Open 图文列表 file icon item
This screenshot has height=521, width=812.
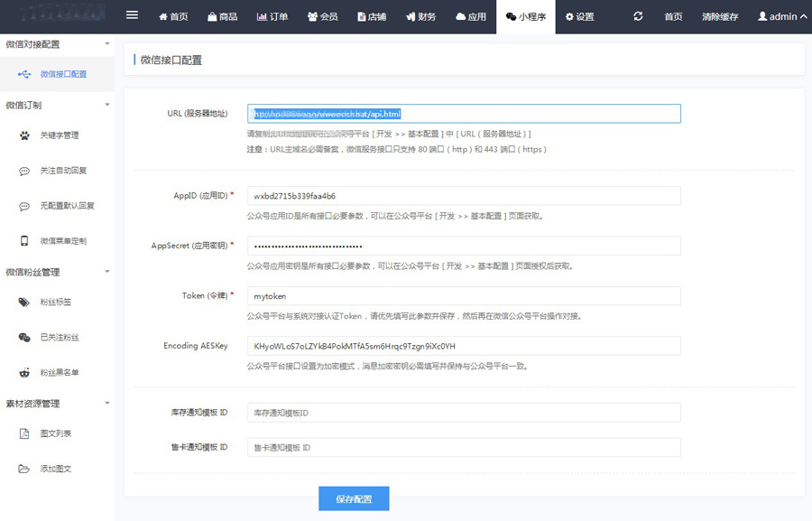pyautogui.click(x=24, y=433)
